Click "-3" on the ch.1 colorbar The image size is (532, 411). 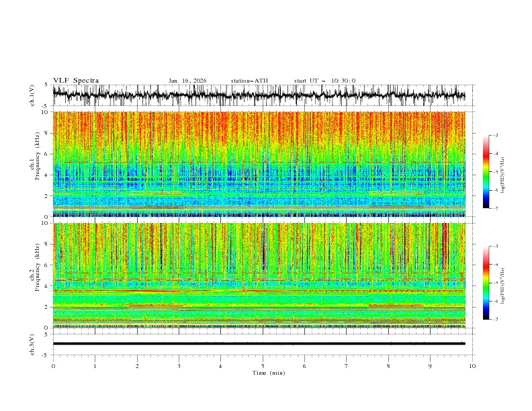pyautogui.click(x=496, y=135)
